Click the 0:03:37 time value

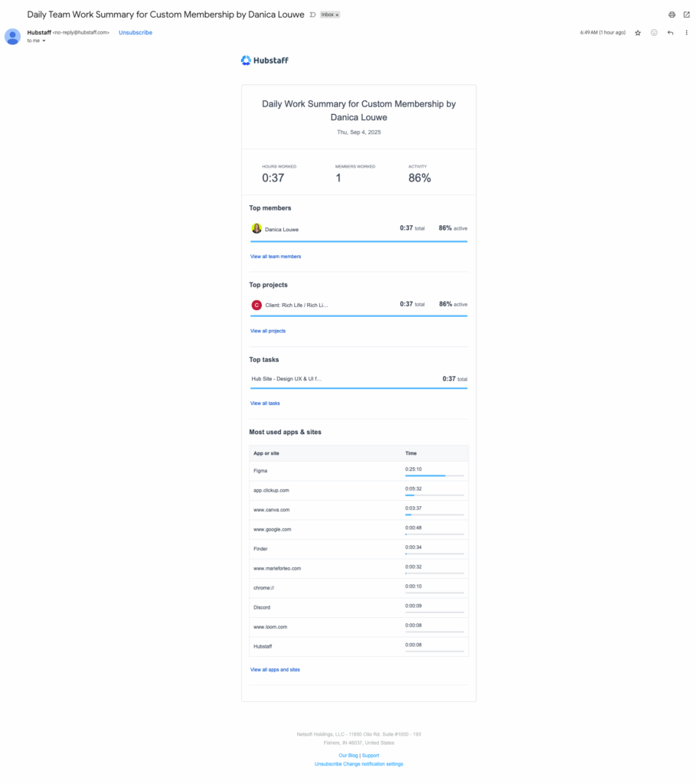tap(413, 508)
